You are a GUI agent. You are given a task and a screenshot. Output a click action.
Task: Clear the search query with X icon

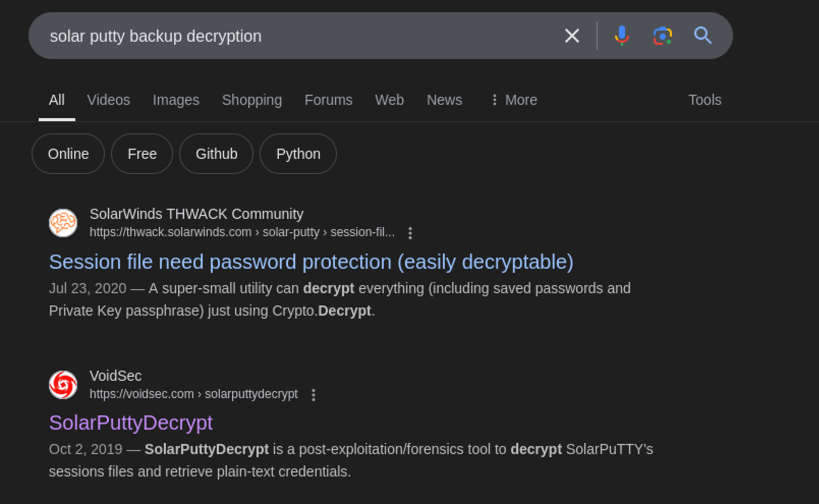pos(572,36)
